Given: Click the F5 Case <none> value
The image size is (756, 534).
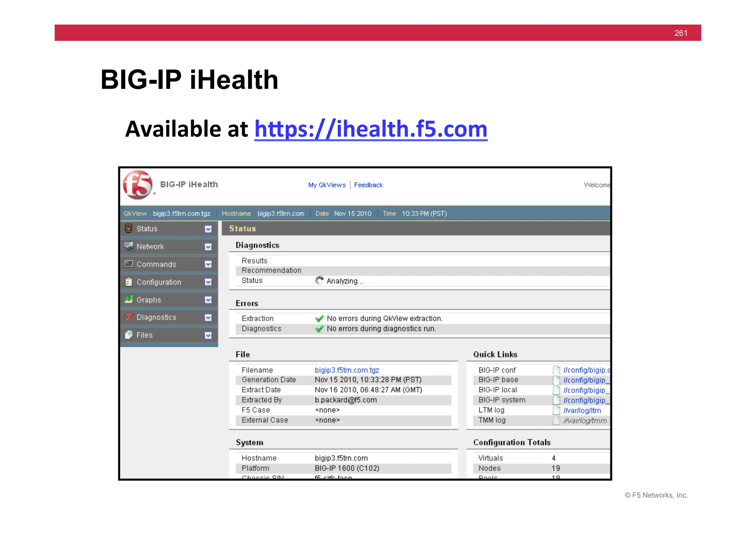Looking at the screenshot, I should coord(327,410).
